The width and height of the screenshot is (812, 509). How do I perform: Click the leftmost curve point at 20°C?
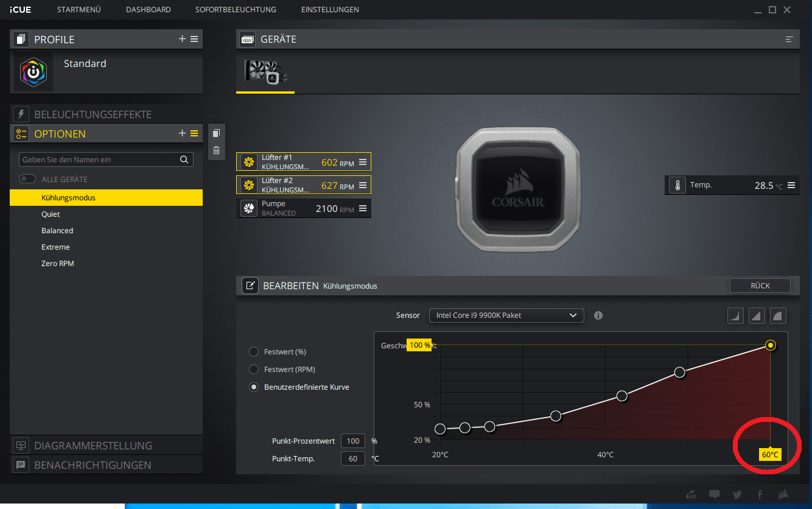tap(440, 429)
